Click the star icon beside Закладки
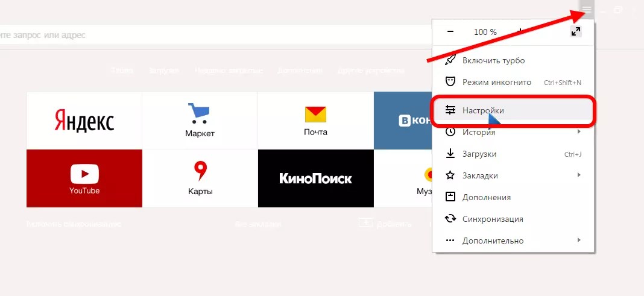Screen dimensions: 644x296 pos(450,175)
